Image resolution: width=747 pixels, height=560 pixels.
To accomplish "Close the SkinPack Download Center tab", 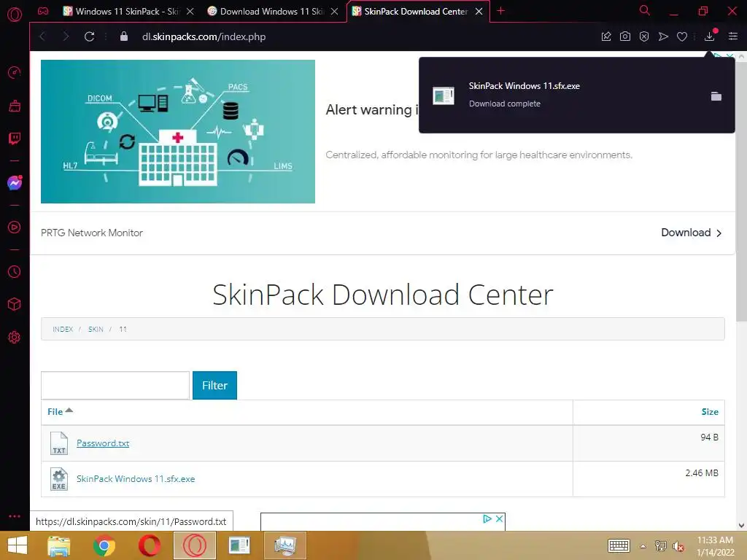I will (479, 12).
